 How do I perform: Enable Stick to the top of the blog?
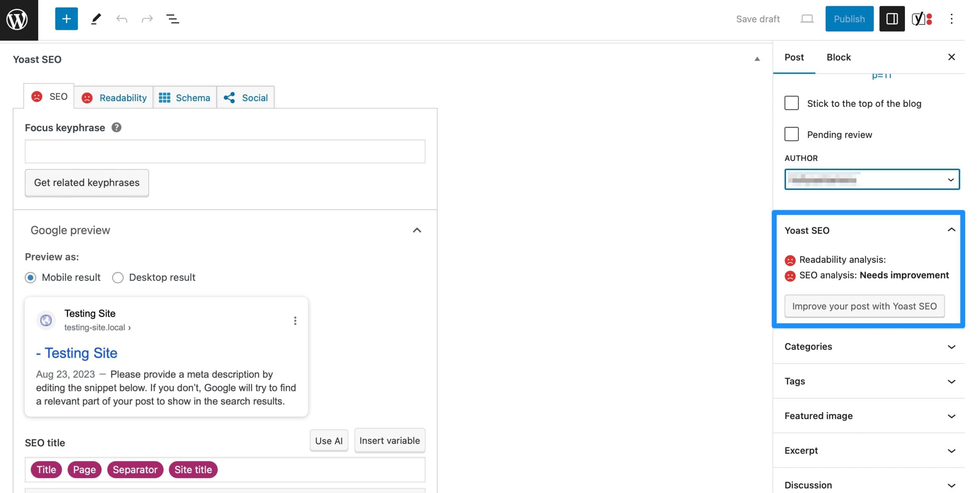[791, 103]
